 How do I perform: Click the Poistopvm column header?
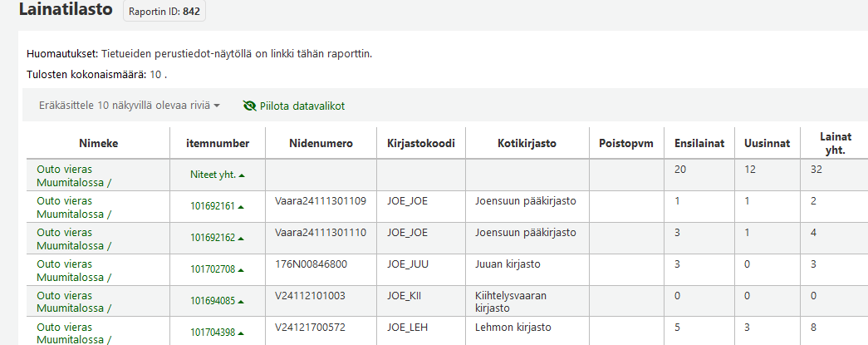pyautogui.click(x=625, y=143)
